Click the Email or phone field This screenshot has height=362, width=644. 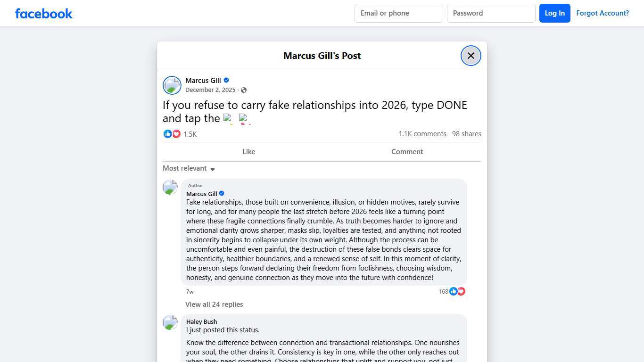398,13
